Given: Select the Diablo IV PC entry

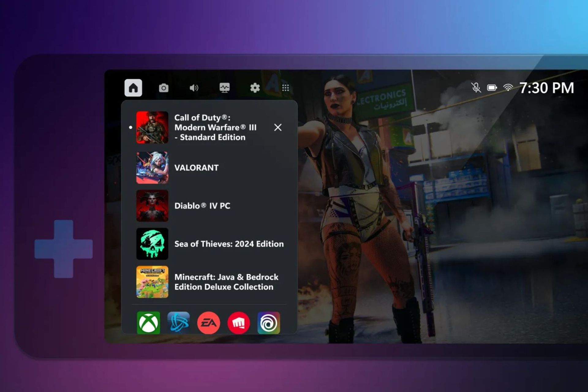Looking at the screenshot, I should (202, 205).
